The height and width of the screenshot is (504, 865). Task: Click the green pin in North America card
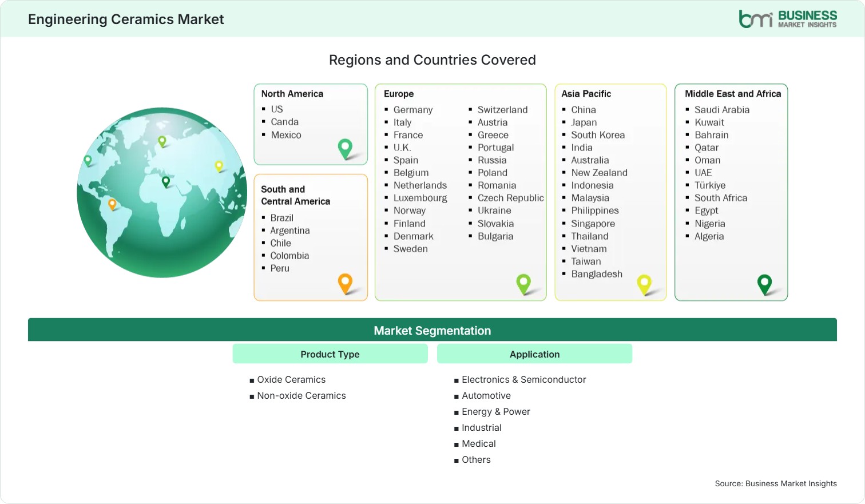tap(345, 149)
